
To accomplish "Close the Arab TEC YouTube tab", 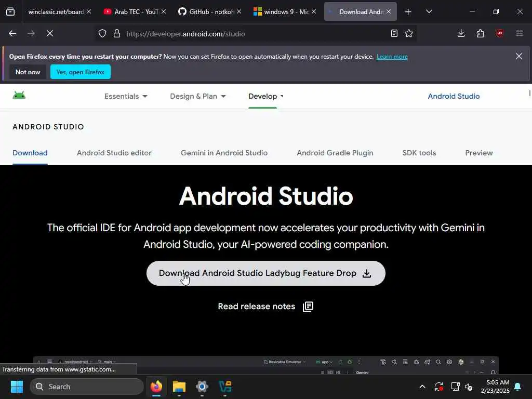I will tap(164, 12).
